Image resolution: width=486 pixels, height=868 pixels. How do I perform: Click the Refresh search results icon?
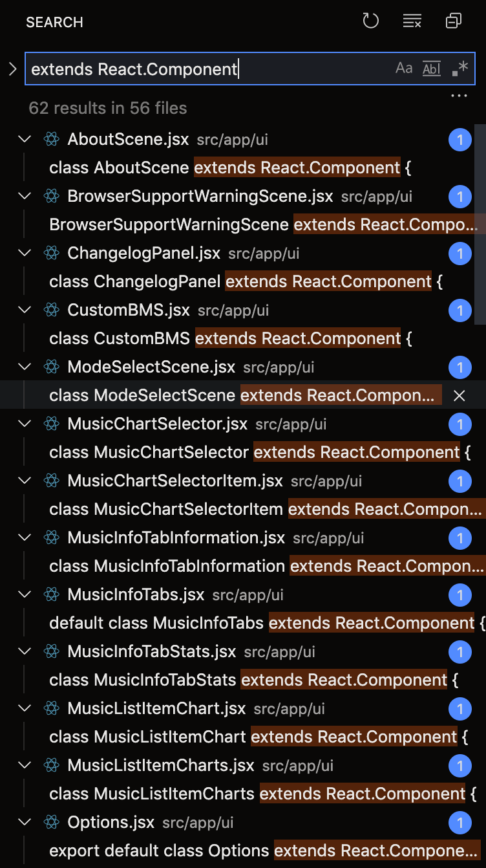tap(370, 21)
